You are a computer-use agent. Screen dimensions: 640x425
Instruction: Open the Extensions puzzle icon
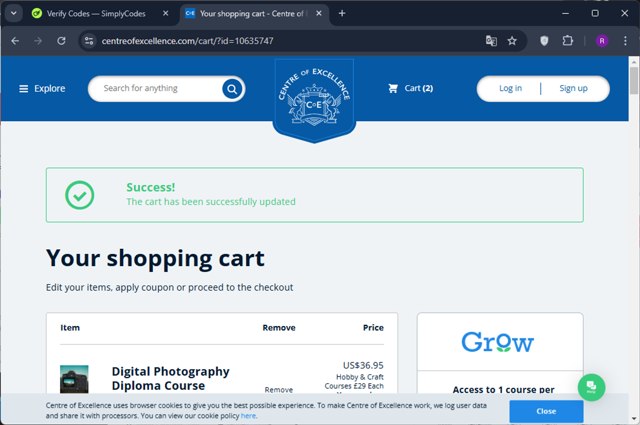click(567, 41)
